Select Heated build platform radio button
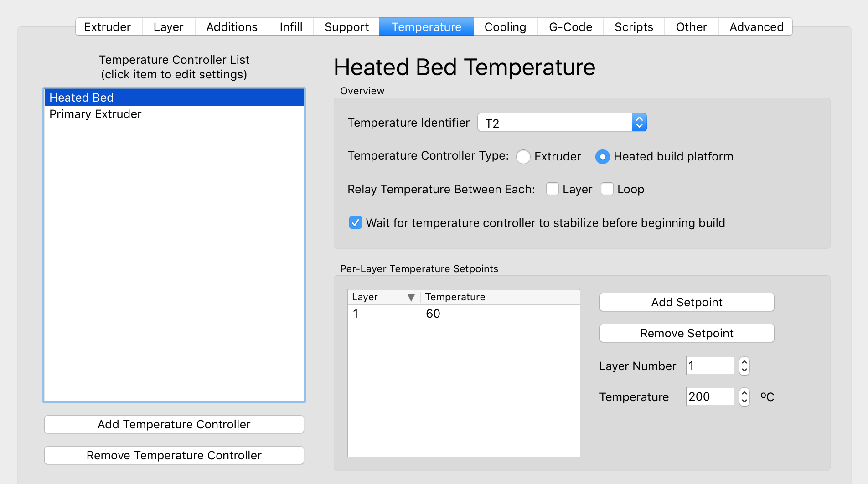This screenshot has height=484, width=868. 602,157
